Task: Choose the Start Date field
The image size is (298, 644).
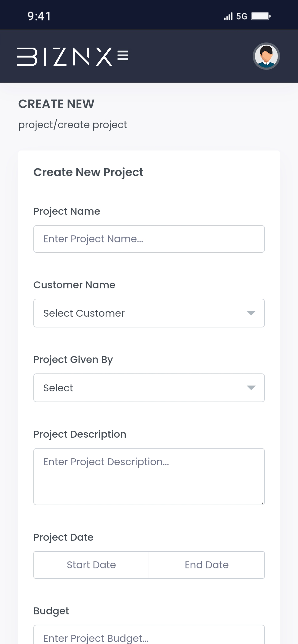Action: pyautogui.click(x=91, y=565)
